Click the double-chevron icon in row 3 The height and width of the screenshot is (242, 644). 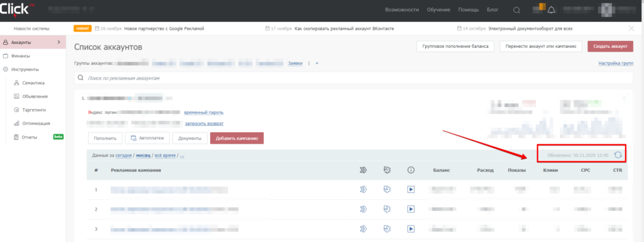pos(363,229)
